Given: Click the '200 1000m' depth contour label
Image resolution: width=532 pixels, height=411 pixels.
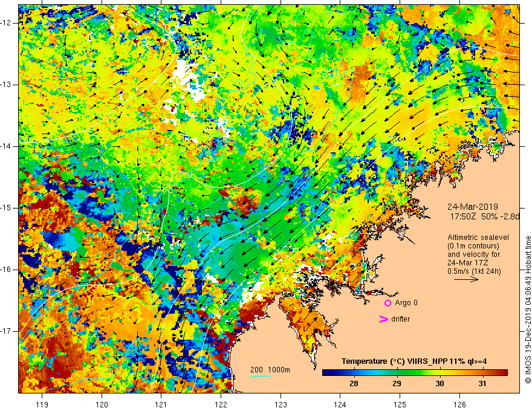Looking at the screenshot, I should click(x=270, y=370).
